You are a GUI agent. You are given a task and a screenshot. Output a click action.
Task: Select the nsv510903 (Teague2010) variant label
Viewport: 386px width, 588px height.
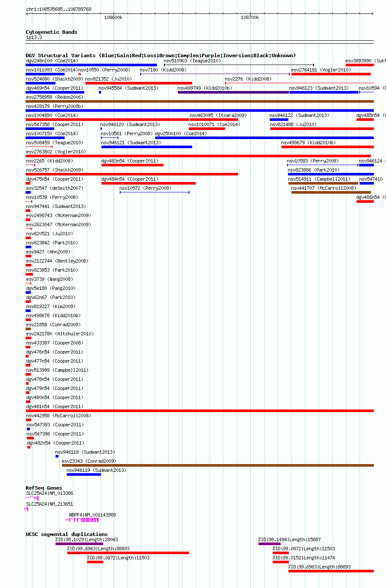[x=192, y=61]
